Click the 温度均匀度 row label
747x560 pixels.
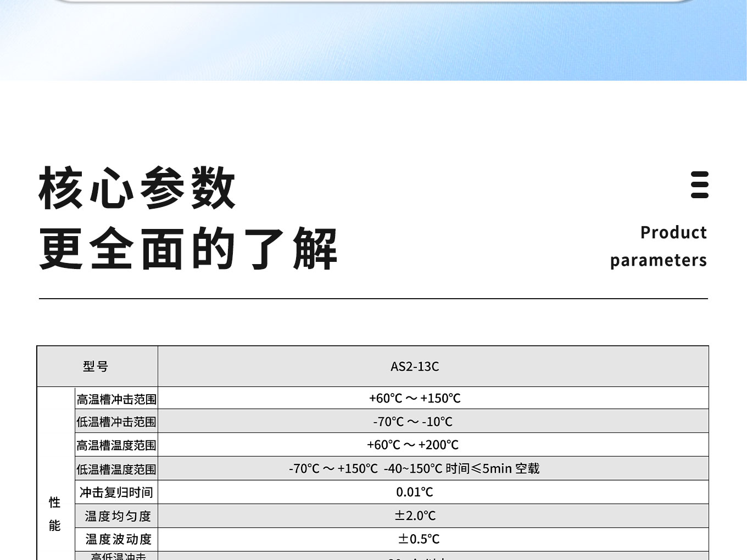118,516
